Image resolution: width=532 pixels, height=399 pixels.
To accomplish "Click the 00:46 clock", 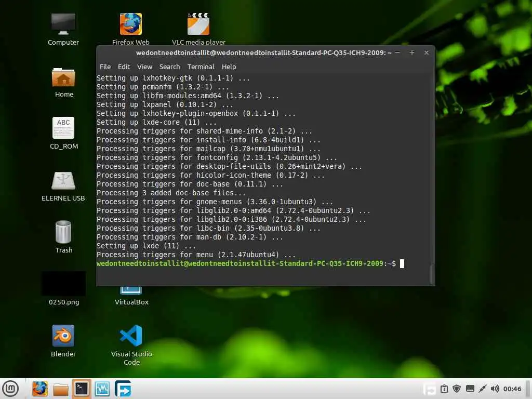I will (x=512, y=389).
